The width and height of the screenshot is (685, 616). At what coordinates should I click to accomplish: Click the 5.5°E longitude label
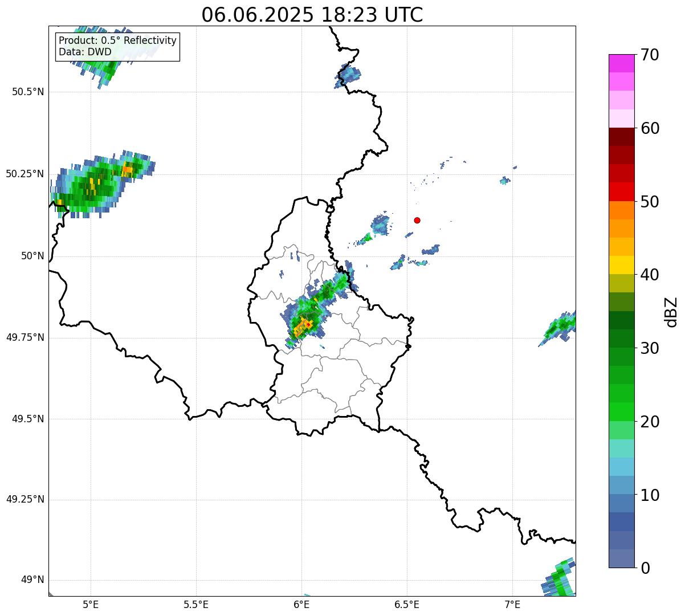click(x=196, y=605)
